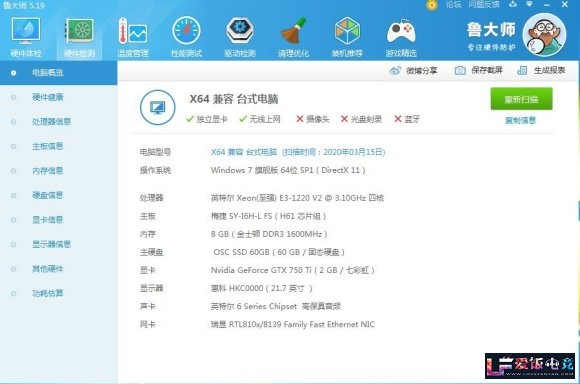Click the Xeon E3-1220 V2 processor text
This screenshot has height=384, width=580.
tap(297, 198)
